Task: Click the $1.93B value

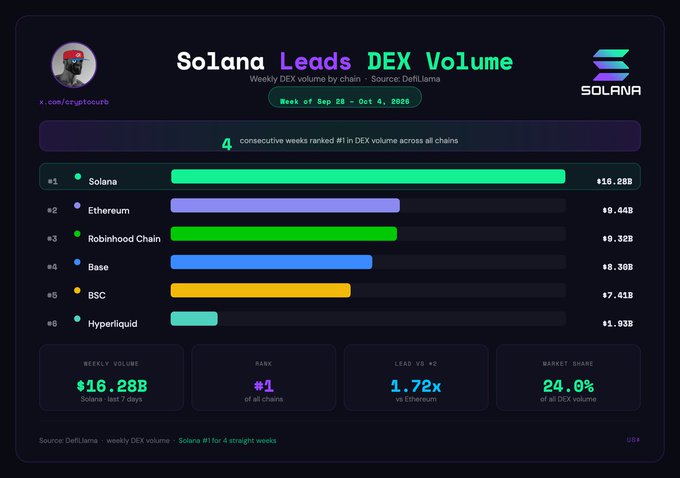Action: click(618, 324)
